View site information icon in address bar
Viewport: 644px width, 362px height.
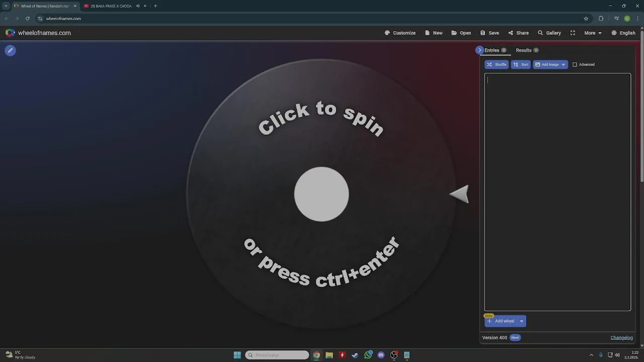pos(40,19)
